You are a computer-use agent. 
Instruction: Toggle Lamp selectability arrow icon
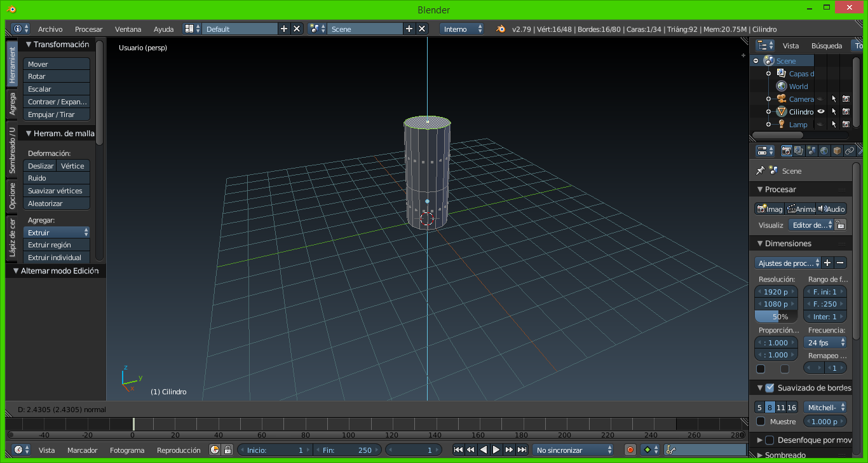point(834,125)
